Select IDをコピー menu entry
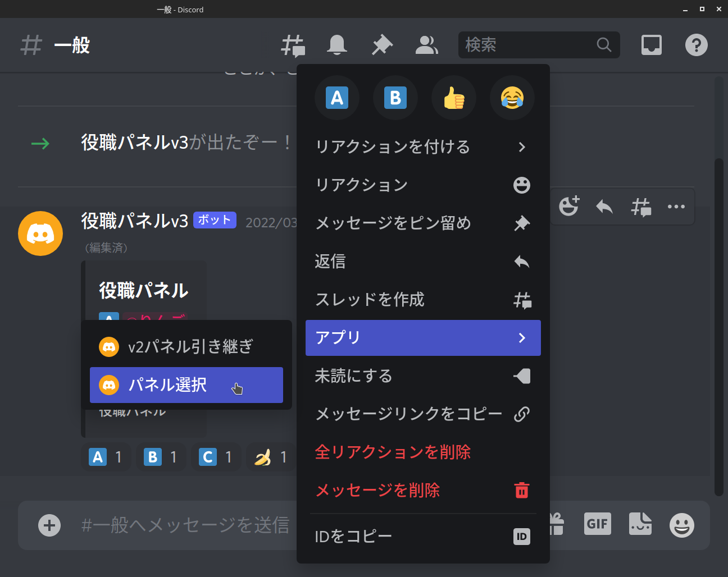This screenshot has width=728, height=577. click(x=423, y=537)
